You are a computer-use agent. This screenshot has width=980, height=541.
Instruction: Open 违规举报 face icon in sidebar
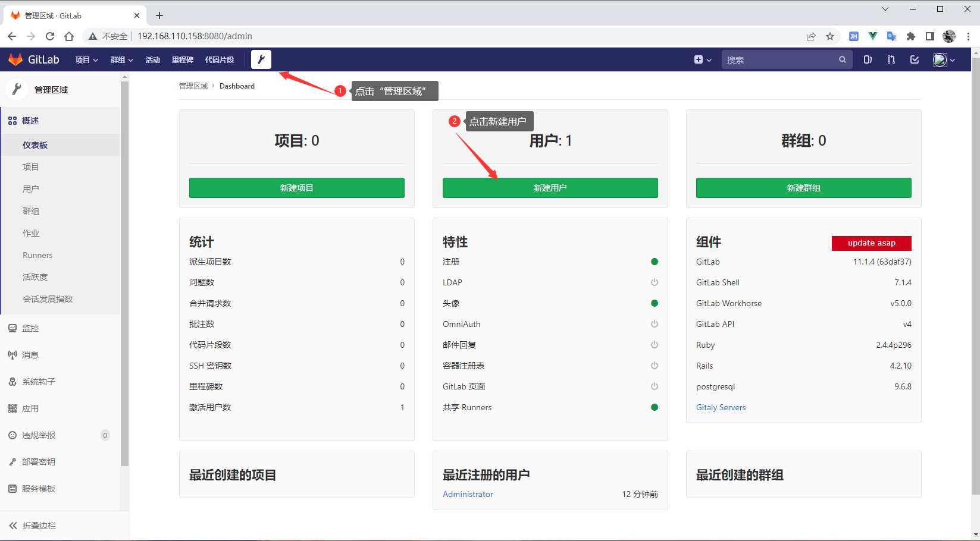pyautogui.click(x=12, y=435)
